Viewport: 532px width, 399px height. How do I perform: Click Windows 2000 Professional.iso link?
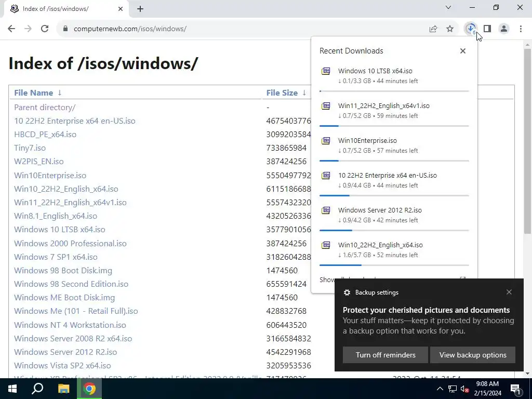tap(70, 243)
